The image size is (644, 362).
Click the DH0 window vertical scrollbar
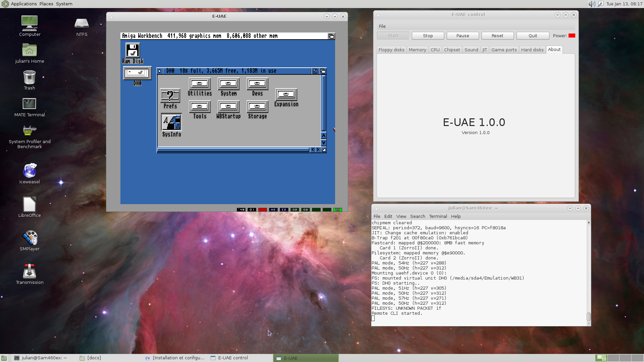click(324, 103)
